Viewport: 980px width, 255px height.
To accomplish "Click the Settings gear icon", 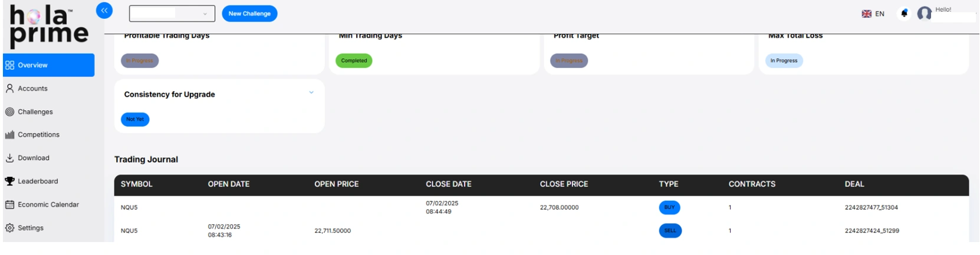I will pyautogui.click(x=10, y=228).
